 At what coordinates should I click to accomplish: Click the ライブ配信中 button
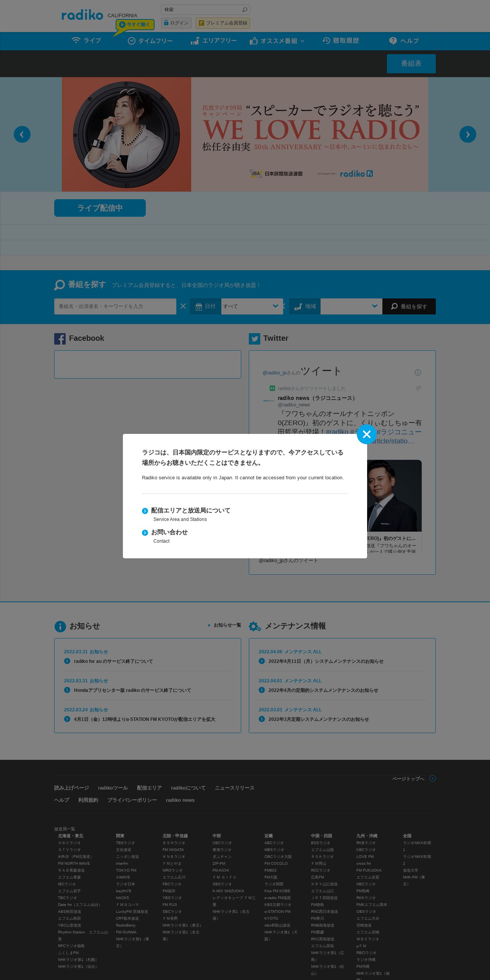[100, 208]
